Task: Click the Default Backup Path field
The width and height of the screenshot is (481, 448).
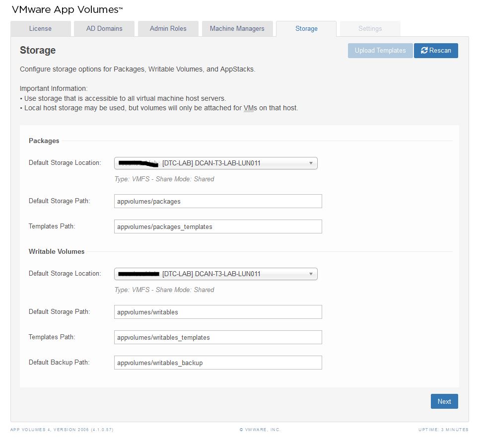Action: 218,363
